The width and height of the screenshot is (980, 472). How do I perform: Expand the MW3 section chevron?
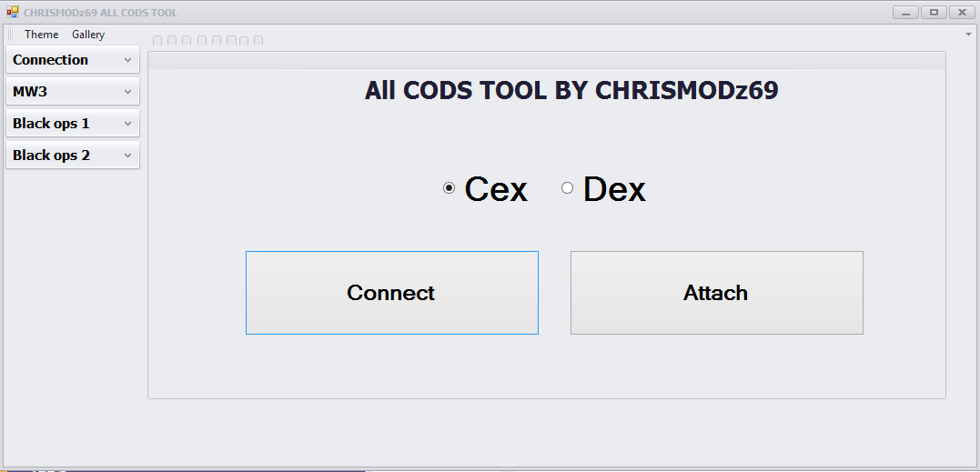pos(127,92)
